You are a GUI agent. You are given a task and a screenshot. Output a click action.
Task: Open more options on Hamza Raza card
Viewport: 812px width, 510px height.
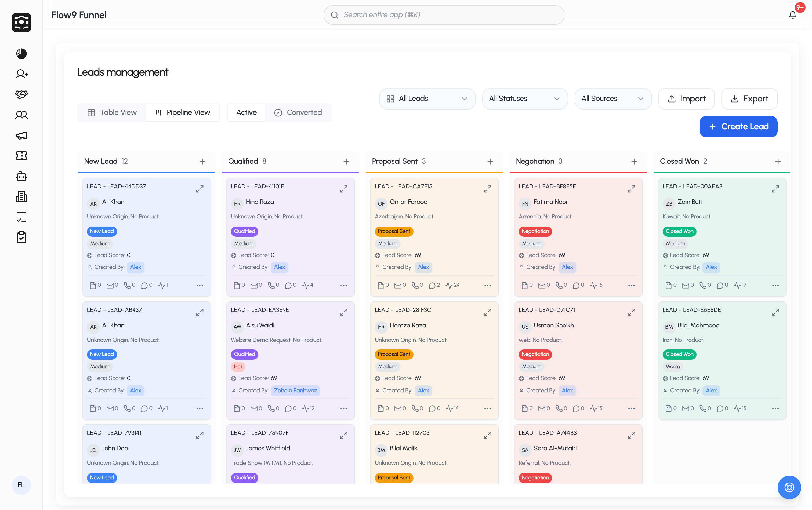tap(488, 409)
